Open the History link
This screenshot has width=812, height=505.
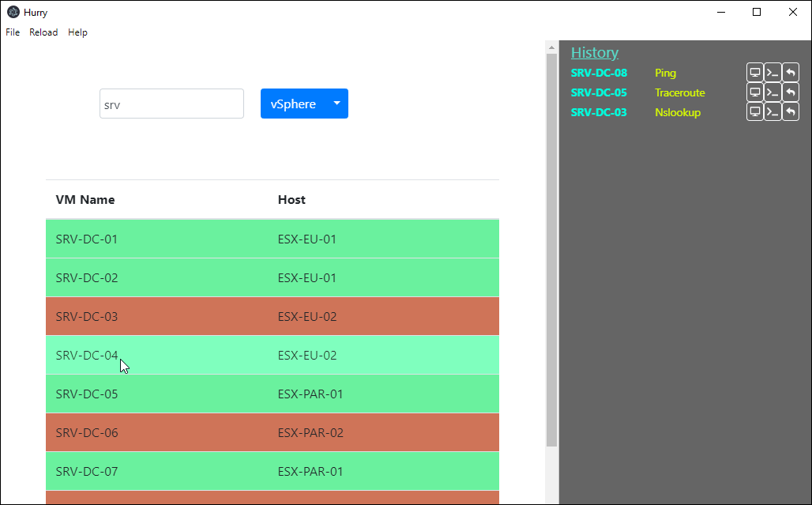pyautogui.click(x=594, y=53)
